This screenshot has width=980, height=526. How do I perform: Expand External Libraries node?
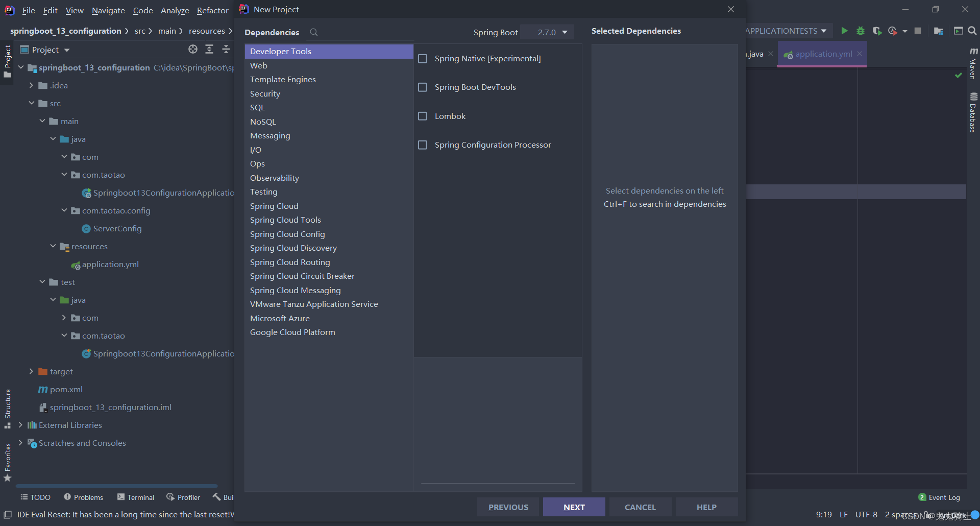20,425
